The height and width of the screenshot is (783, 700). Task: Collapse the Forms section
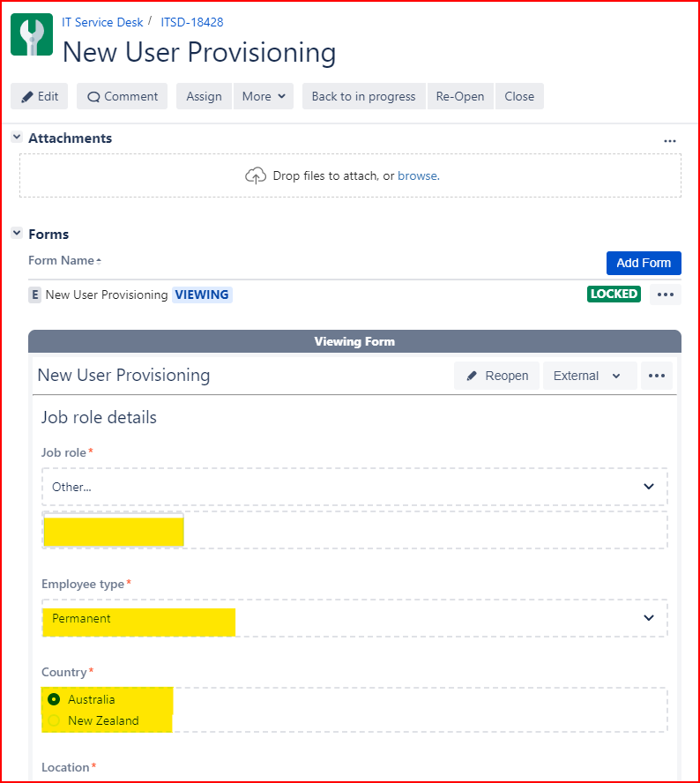click(x=17, y=233)
